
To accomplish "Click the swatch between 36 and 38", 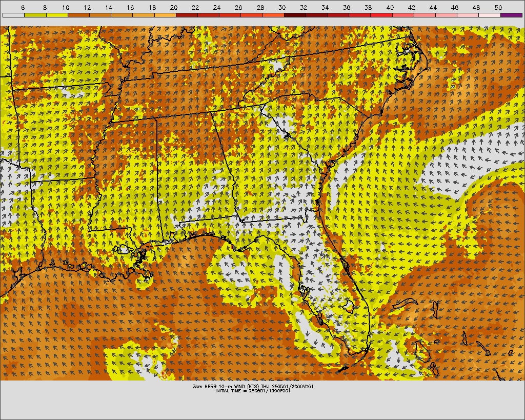I will coord(360,15).
